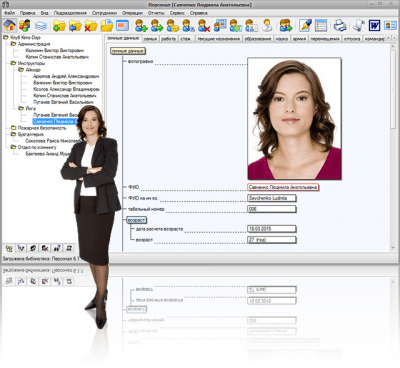Viewport: 400px width, 368px height.
Task: Click the home house toolbar icon
Action: 9,25
